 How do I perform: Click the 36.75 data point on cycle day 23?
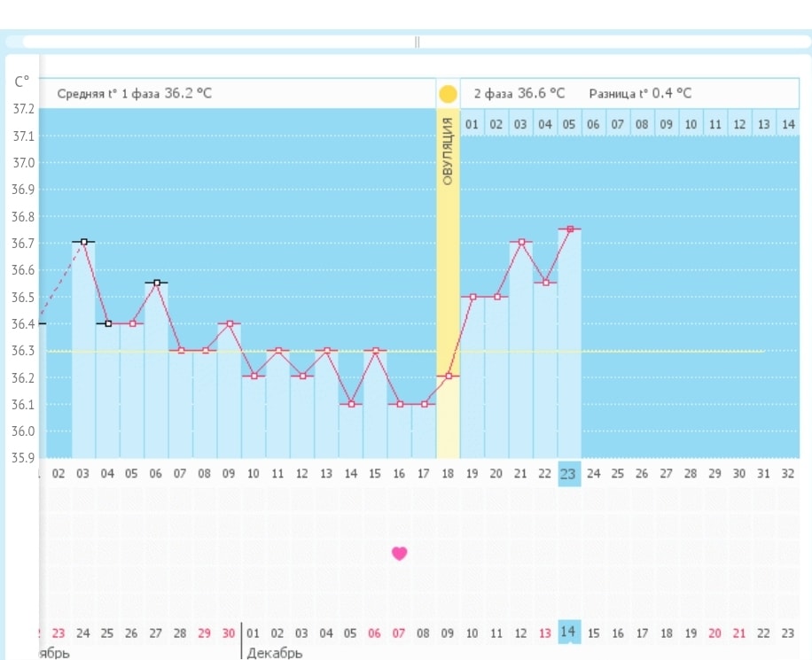pyautogui.click(x=570, y=229)
